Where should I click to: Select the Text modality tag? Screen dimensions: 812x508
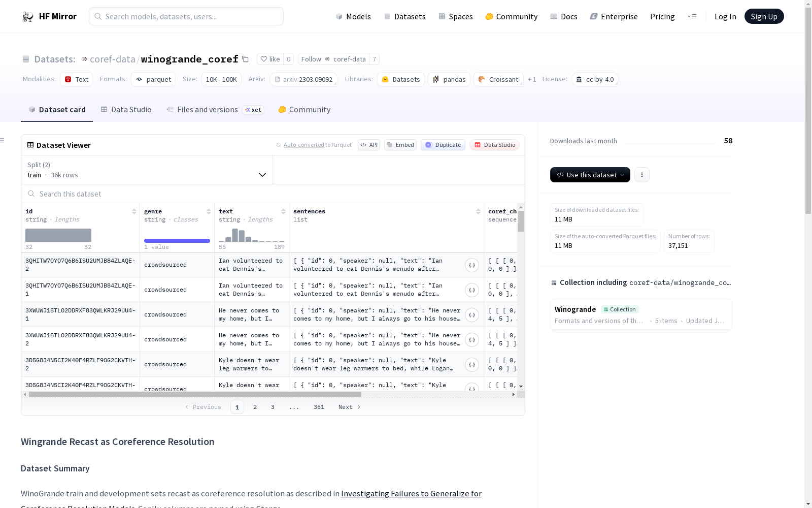click(x=77, y=79)
